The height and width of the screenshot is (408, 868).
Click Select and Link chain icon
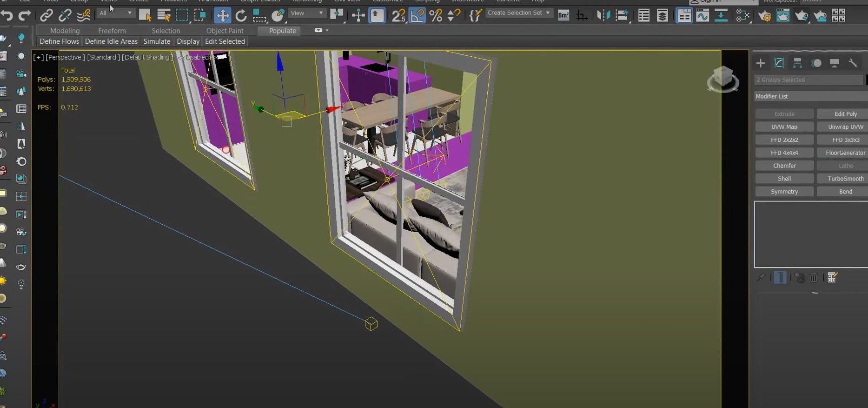(46, 15)
